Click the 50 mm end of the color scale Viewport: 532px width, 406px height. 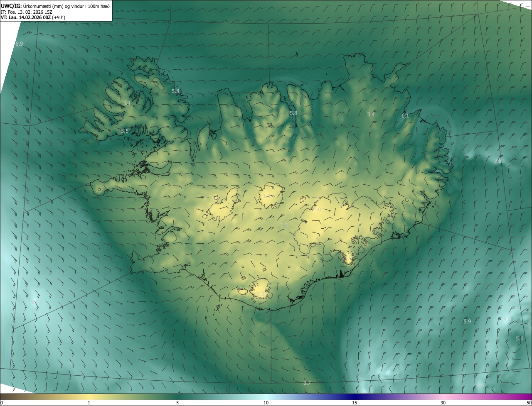point(529,403)
